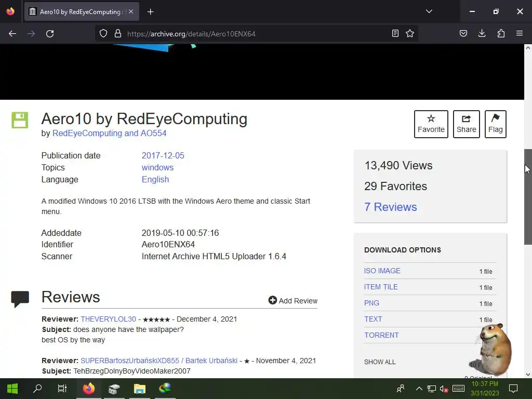Image resolution: width=532 pixels, height=399 pixels.
Task: Open the extensions puzzle icon
Action: [501, 34]
